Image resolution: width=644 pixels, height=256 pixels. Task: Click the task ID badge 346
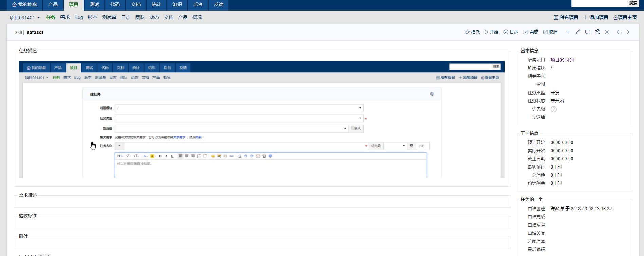pyautogui.click(x=19, y=33)
